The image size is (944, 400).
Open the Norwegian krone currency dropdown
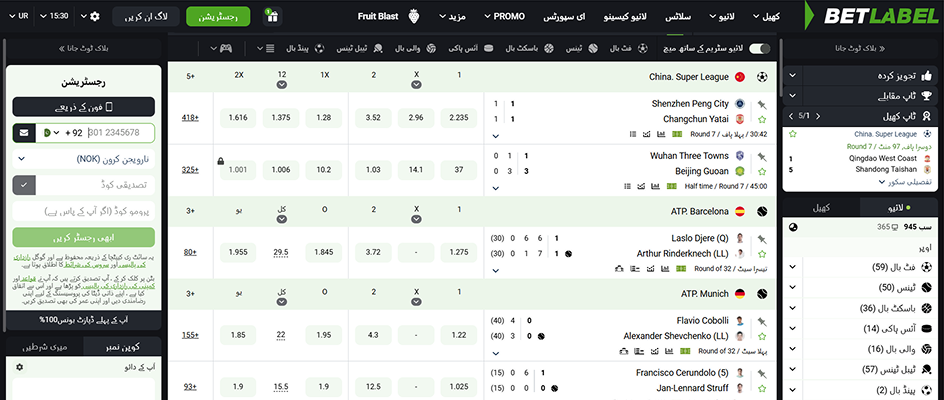coord(84,159)
